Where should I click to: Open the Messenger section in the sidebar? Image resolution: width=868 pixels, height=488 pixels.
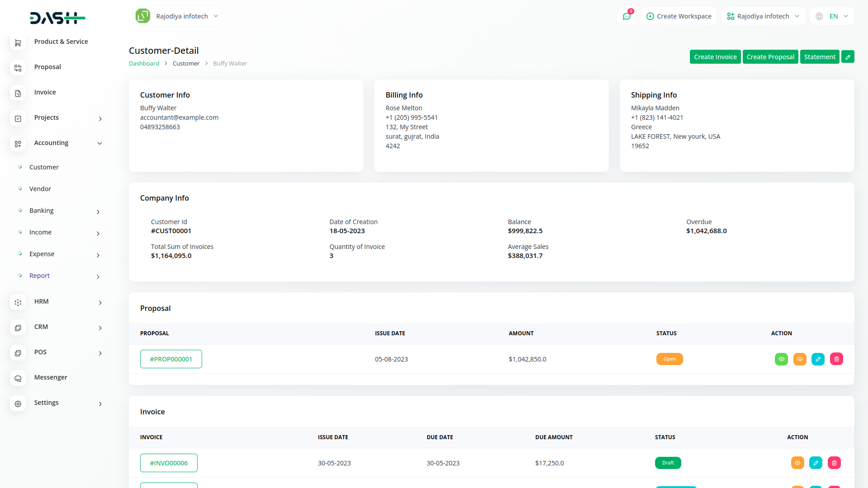pos(50,377)
